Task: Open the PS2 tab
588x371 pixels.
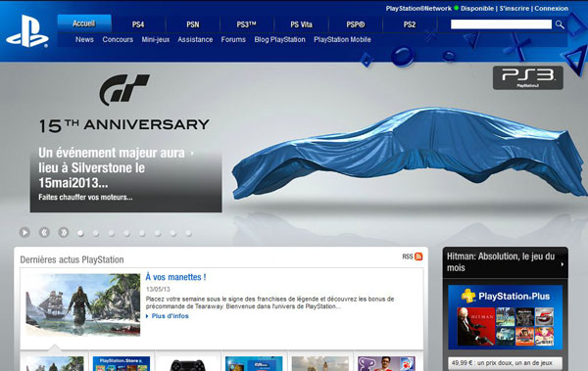Action: [x=410, y=24]
